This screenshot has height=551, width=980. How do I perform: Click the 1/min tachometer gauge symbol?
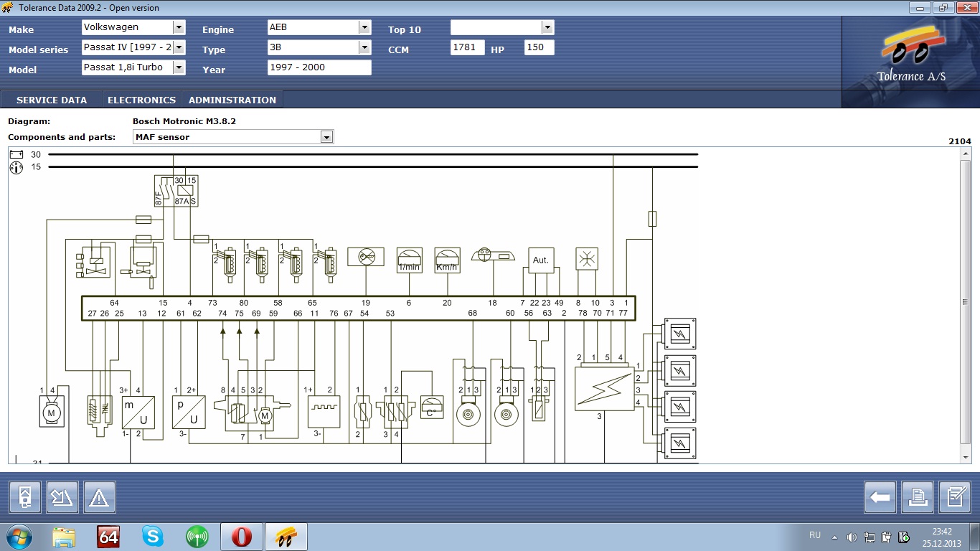click(409, 260)
